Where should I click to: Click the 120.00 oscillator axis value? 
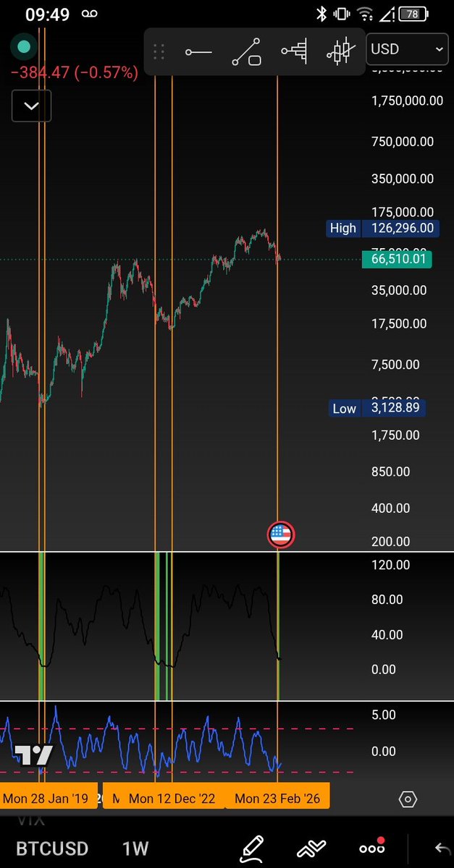390,564
